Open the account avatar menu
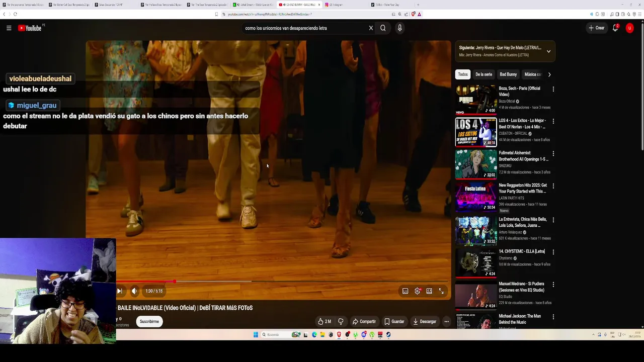 629,28
